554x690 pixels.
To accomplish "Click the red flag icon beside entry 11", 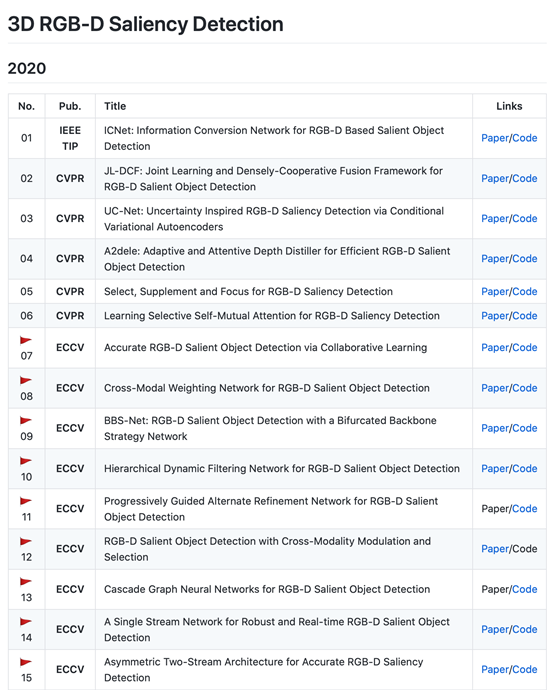I will [x=26, y=501].
